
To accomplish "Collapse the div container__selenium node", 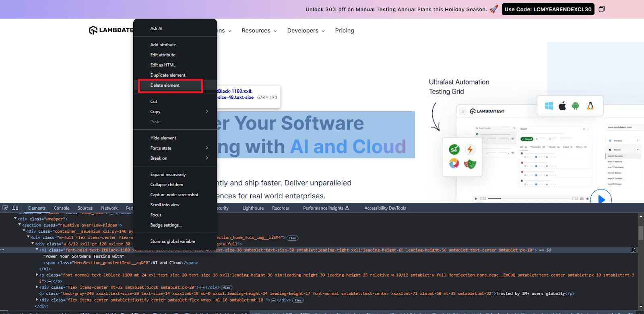I will (x=24, y=231).
